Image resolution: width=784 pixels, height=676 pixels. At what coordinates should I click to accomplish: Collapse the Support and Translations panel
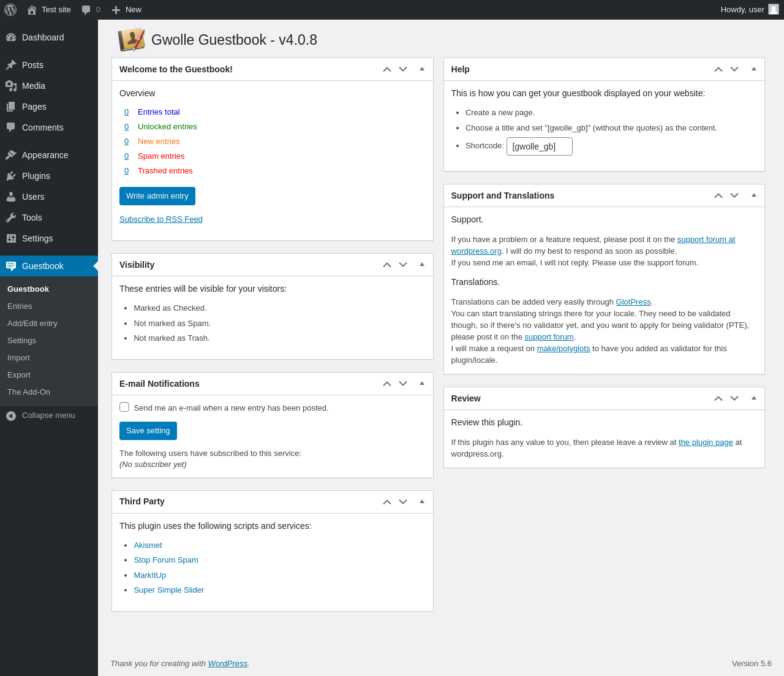tap(754, 196)
